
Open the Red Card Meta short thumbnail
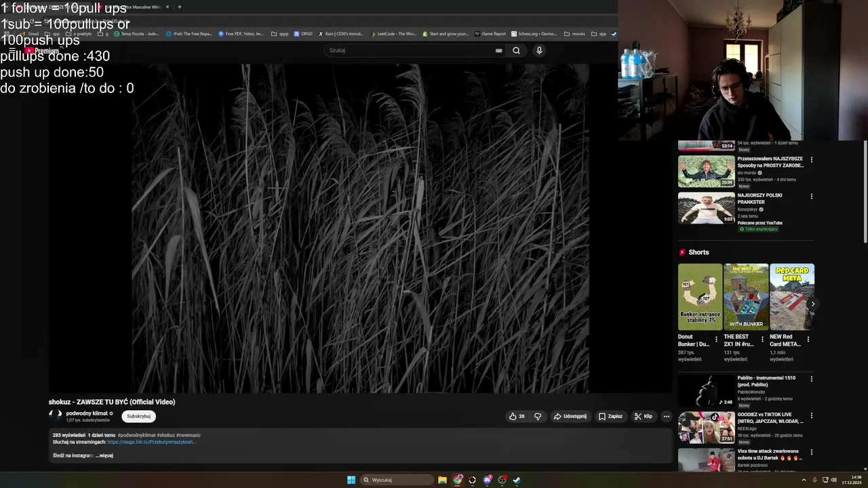pos(792,297)
